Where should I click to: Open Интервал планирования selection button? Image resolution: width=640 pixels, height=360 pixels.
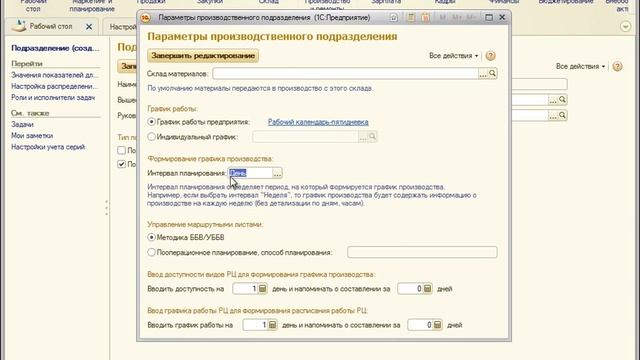coord(277,173)
